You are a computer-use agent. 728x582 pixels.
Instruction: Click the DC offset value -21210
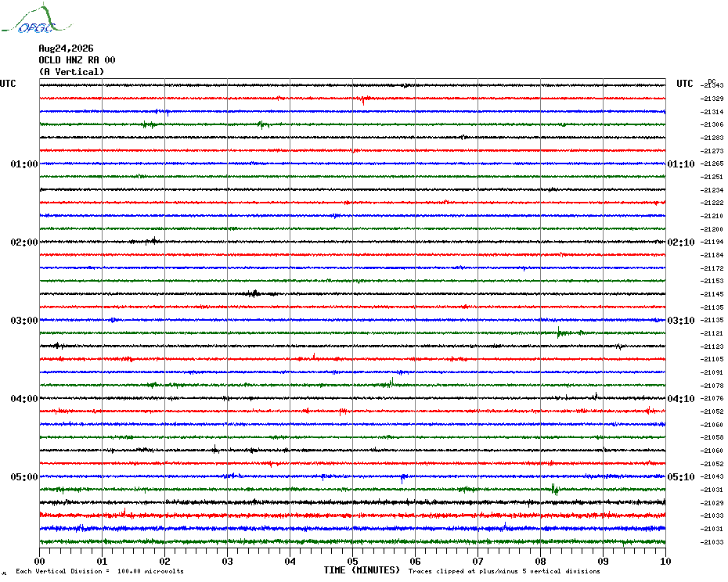[x=712, y=216]
